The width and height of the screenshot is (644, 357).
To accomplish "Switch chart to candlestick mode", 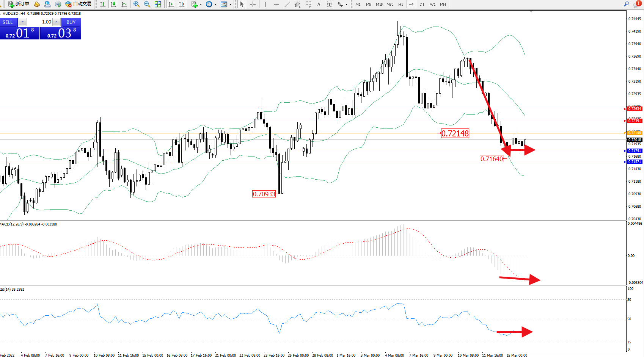I will [113, 4].
